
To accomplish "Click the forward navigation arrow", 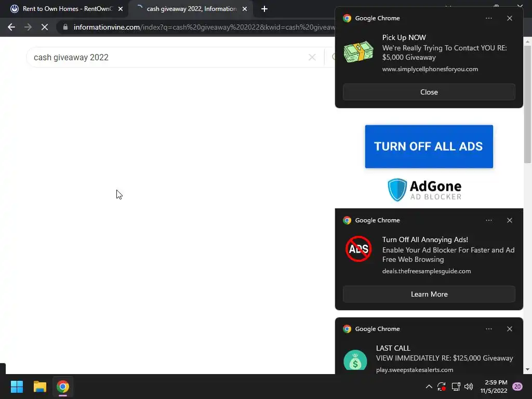I will coord(28,27).
